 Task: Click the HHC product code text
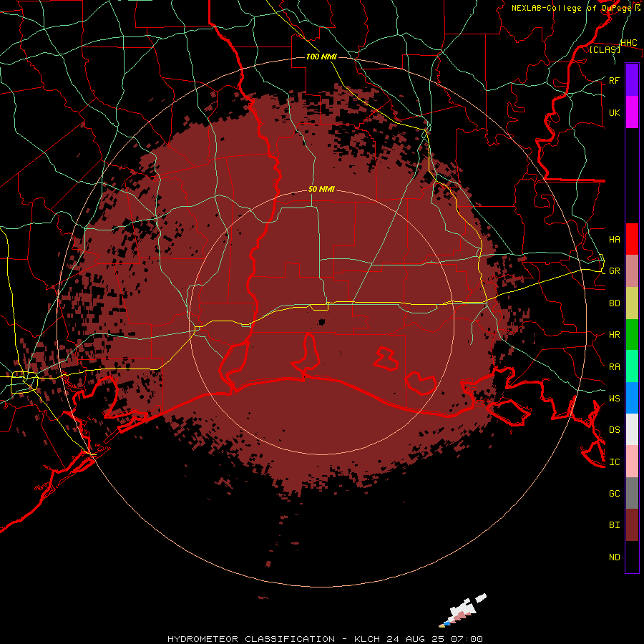pos(628,43)
